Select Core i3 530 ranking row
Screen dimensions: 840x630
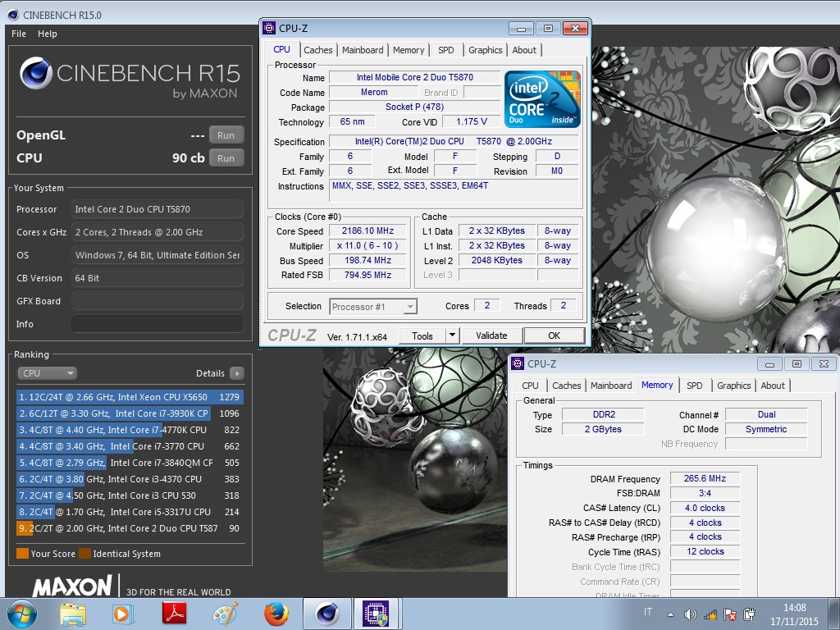(x=130, y=495)
